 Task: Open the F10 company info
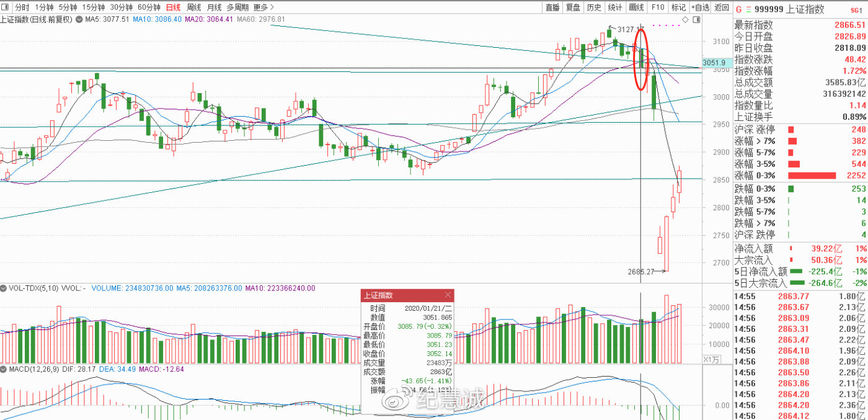[x=658, y=7]
